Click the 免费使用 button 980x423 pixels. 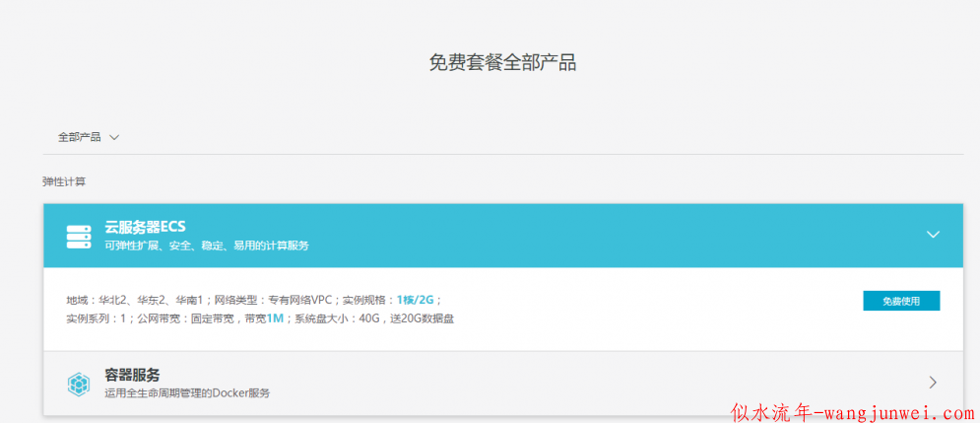click(x=901, y=301)
